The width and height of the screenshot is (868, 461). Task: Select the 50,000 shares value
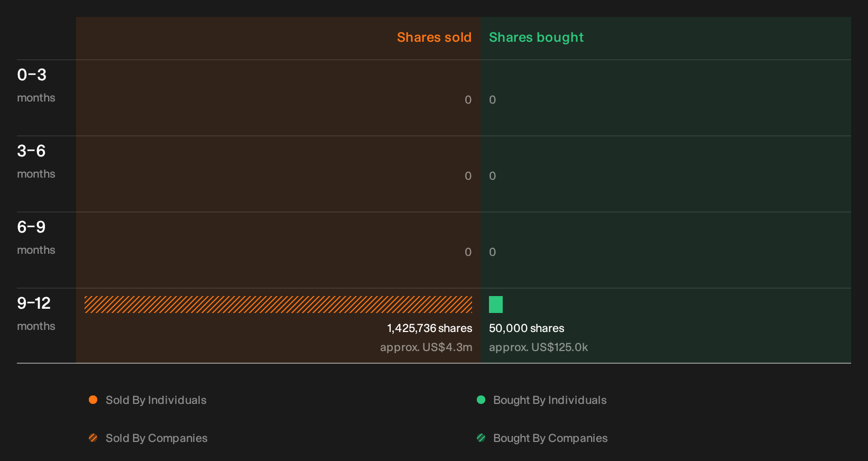pyautogui.click(x=527, y=328)
